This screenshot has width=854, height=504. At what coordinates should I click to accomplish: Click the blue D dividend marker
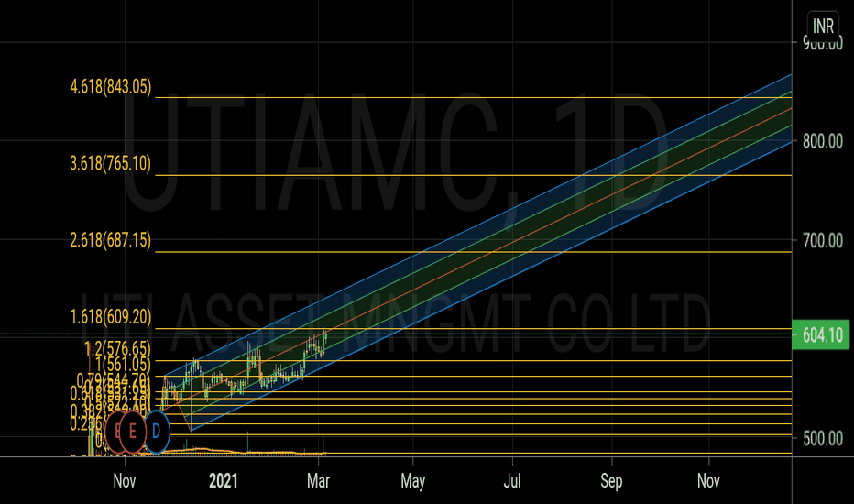157,433
